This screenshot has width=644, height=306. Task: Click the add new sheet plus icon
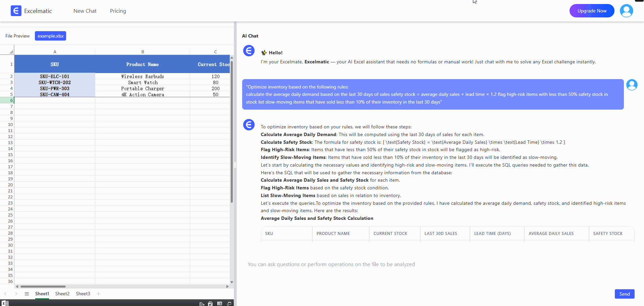click(98, 294)
